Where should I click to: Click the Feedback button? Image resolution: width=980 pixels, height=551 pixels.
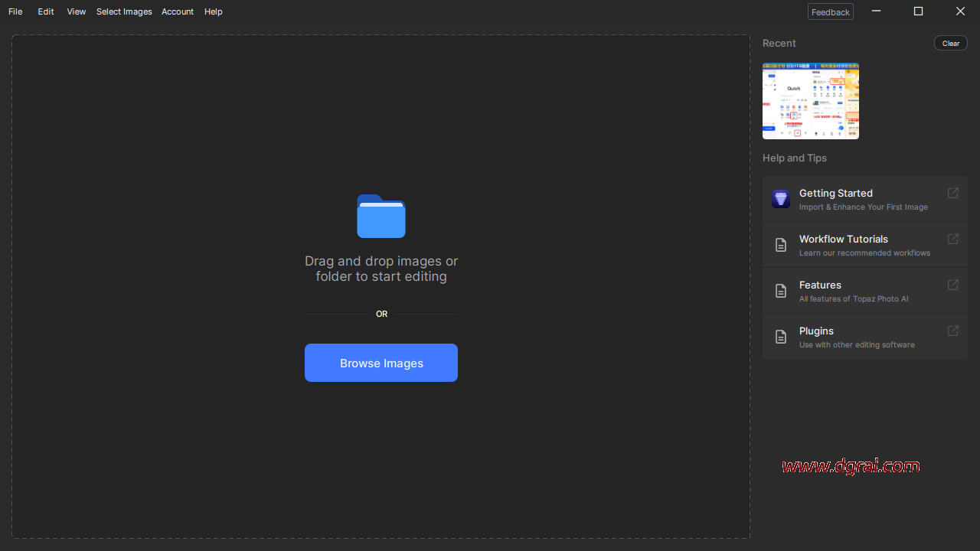pos(831,11)
